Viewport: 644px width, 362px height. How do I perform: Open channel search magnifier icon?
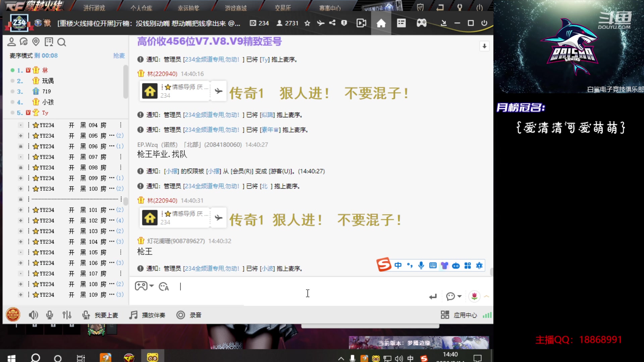coord(61,42)
